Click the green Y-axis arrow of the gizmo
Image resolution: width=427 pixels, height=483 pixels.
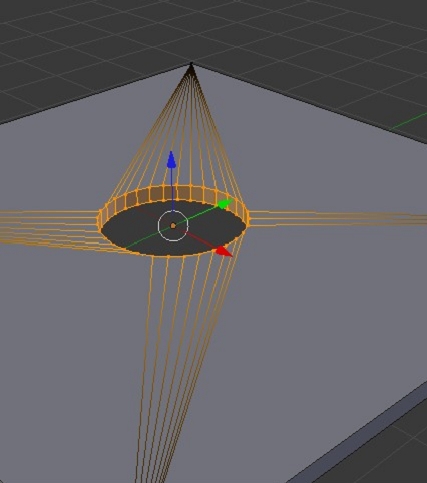tap(225, 204)
